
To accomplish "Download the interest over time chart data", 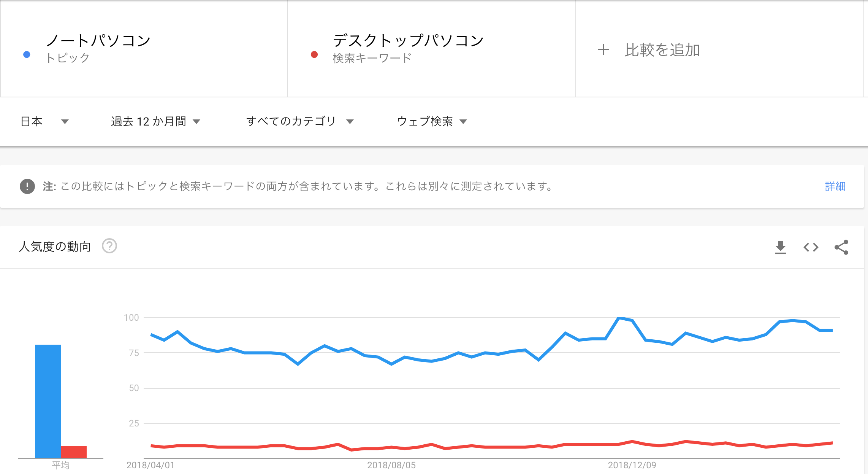I will coord(780,247).
